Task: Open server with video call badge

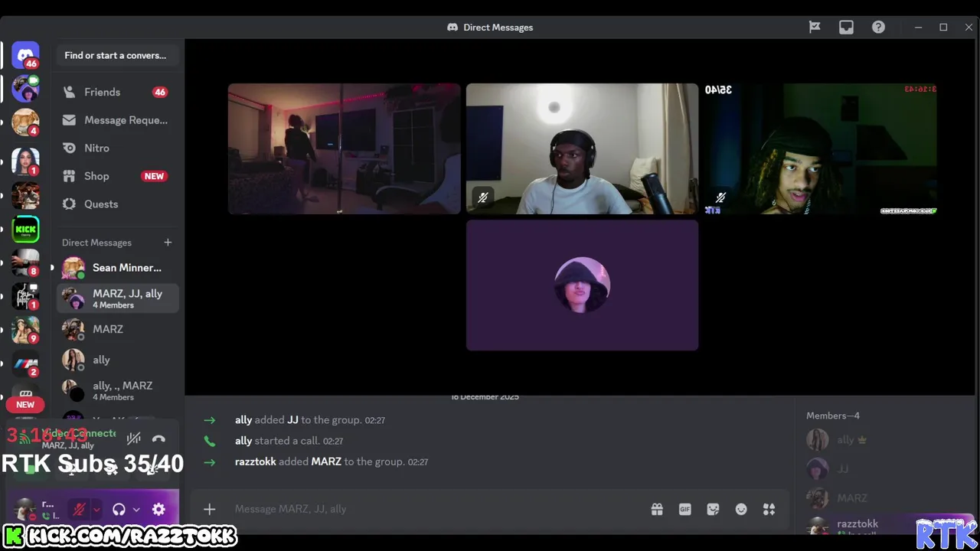Action: (25, 89)
